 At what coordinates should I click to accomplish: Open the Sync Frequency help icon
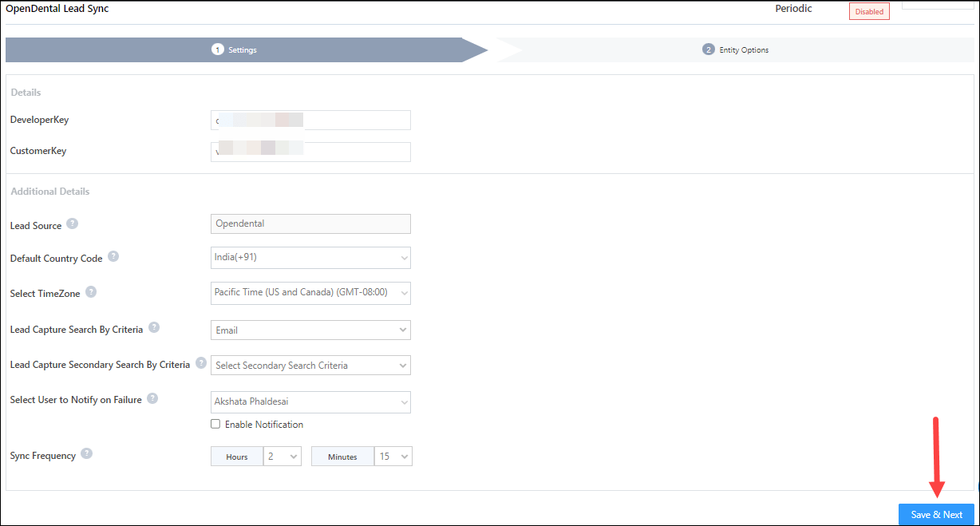tap(87, 453)
